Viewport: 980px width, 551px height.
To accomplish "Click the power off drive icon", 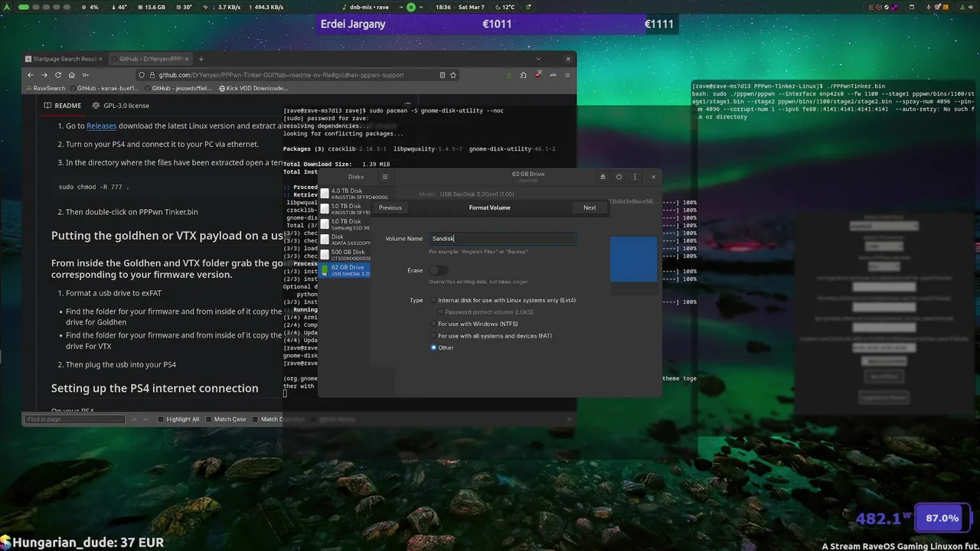I will coord(619,177).
